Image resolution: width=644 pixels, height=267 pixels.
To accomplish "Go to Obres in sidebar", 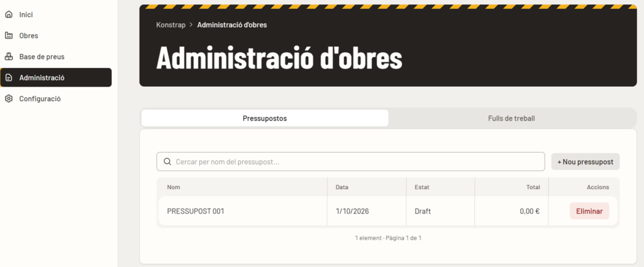I will 56,36.
